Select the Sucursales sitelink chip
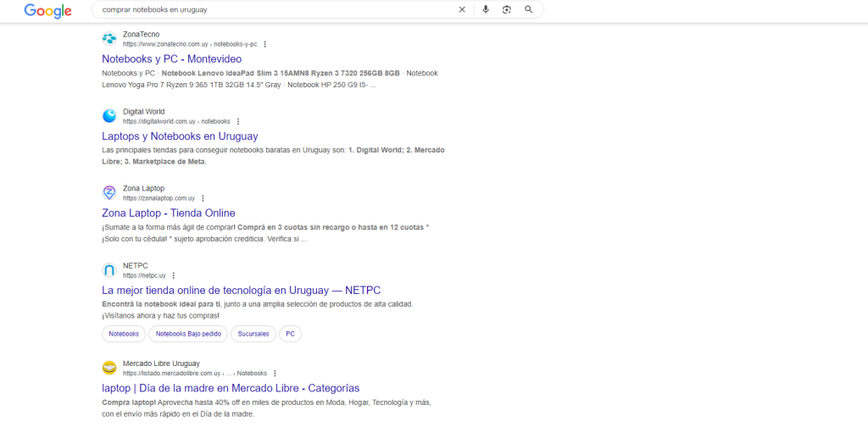Screen dimensions: 868x427 point(253,334)
